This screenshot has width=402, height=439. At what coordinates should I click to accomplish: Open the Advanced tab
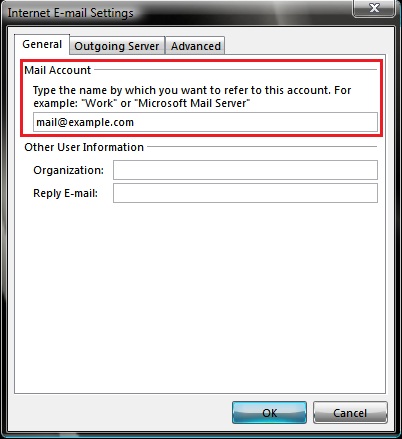196,46
